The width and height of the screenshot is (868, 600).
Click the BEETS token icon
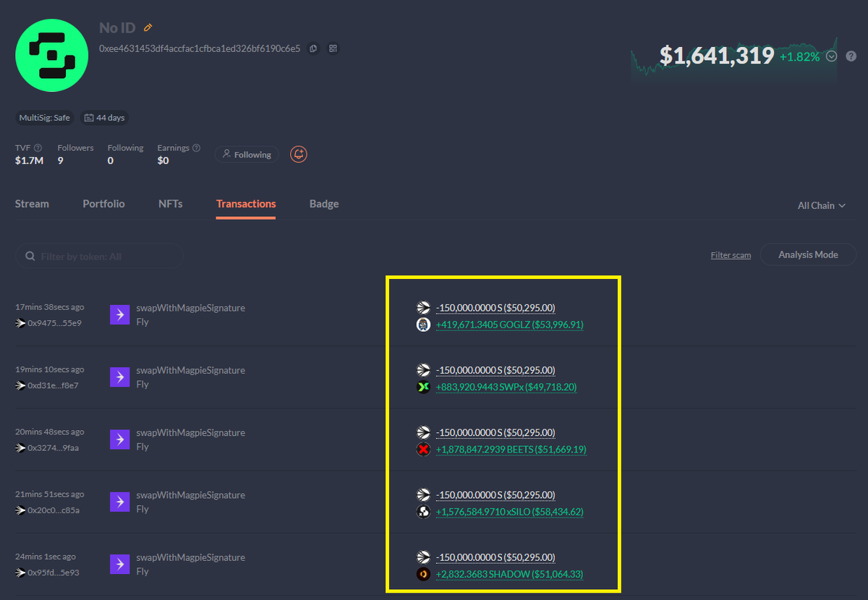(424, 450)
